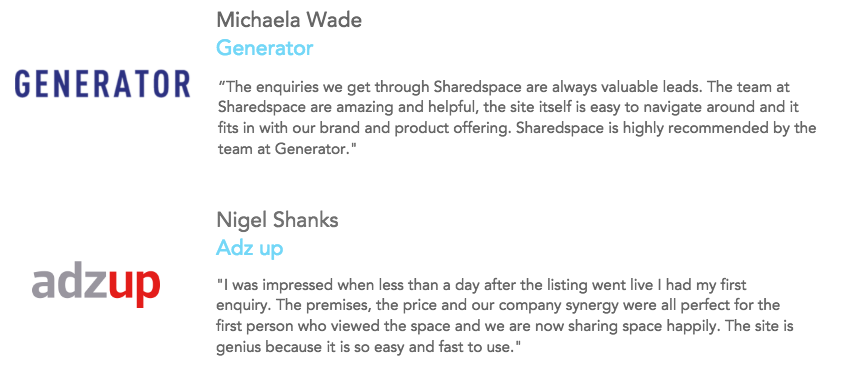Click the Generator company logo
The height and width of the screenshot is (372, 850).
click(102, 84)
